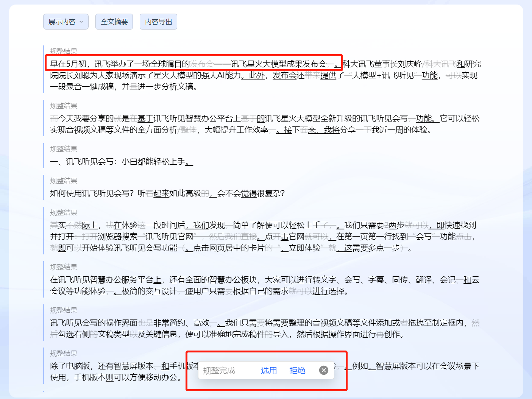Click the underlined word 例如 in the last paragraph
532x399 pixels.
[x=360, y=366]
